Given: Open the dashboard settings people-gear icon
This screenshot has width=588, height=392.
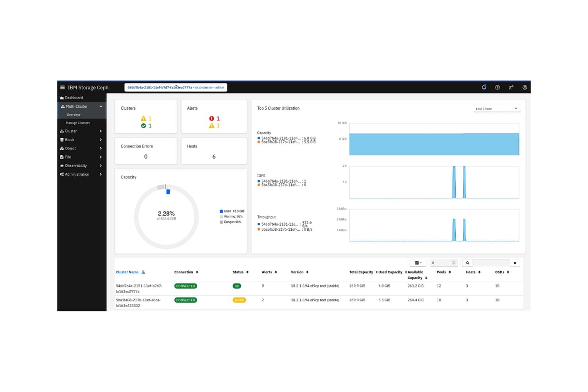Looking at the screenshot, I should click(511, 87).
